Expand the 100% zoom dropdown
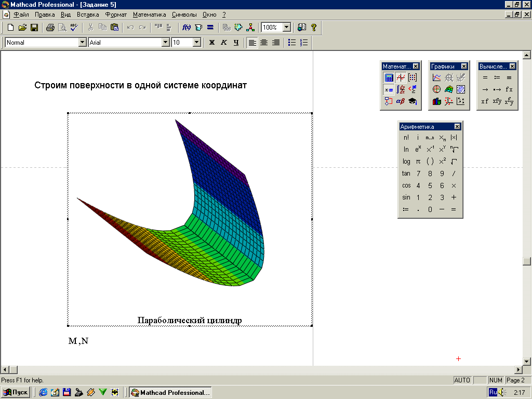532x399 pixels. [287, 28]
